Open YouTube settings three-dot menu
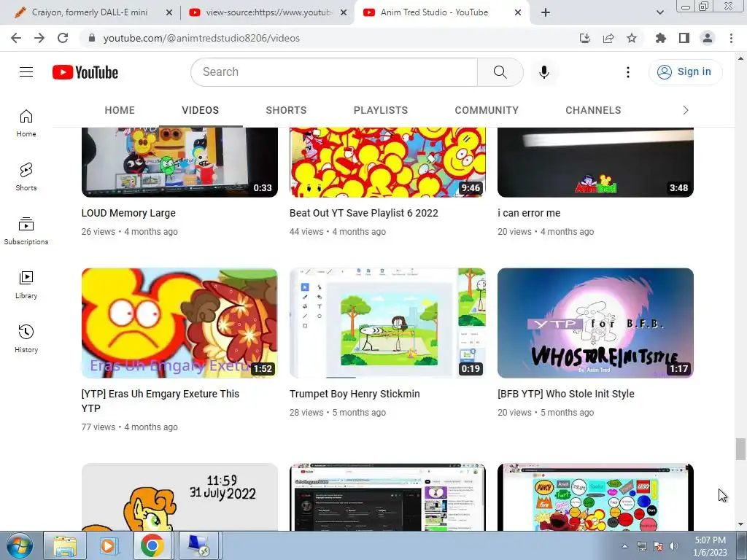 tap(628, 72)
